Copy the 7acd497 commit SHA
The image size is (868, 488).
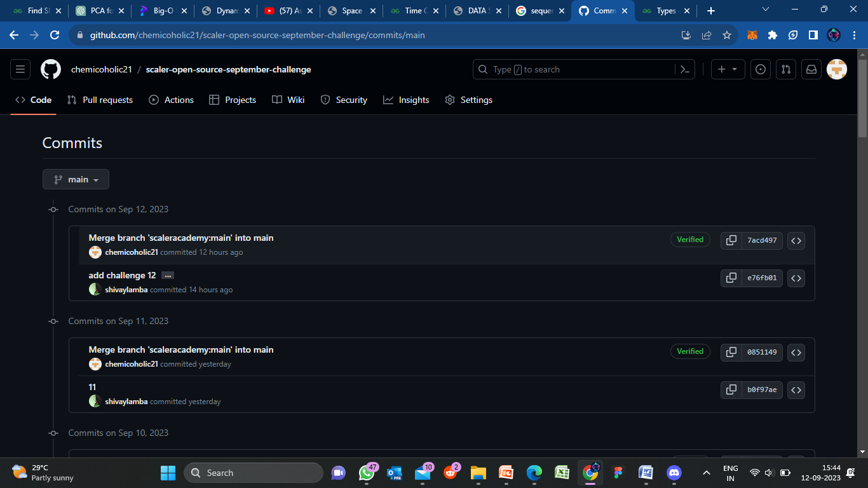[730, 240]
